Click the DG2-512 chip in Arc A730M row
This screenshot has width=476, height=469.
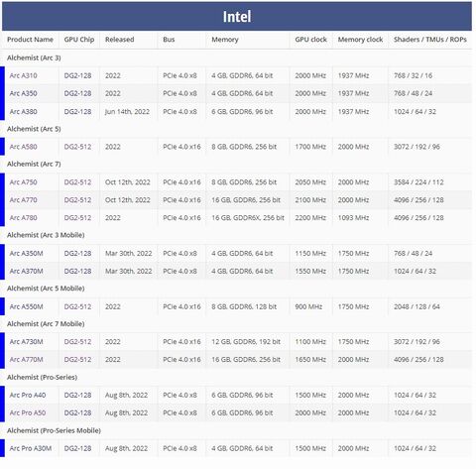pos(77,342)
